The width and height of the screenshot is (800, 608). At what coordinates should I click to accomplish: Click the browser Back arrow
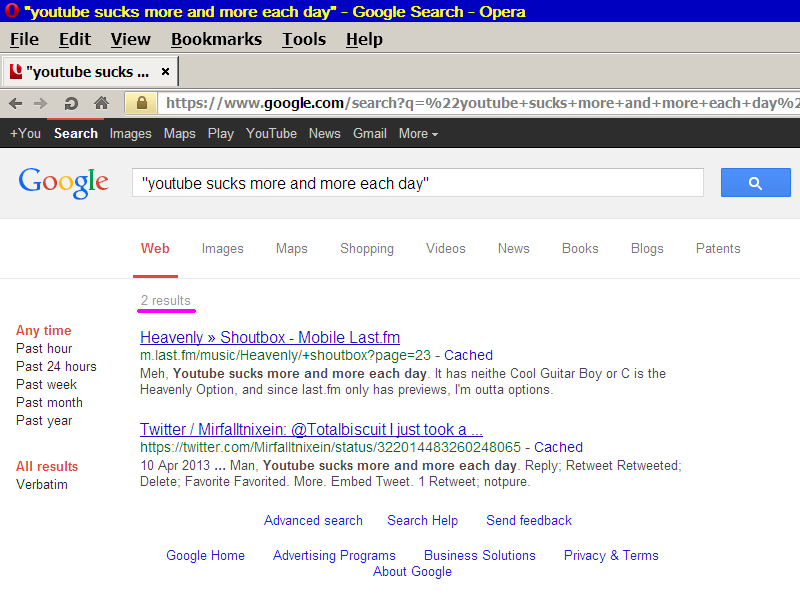tap(16, 104)
